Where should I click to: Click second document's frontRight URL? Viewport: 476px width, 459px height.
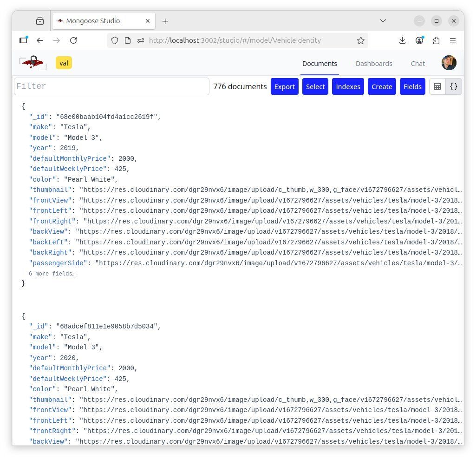[273, 431]
